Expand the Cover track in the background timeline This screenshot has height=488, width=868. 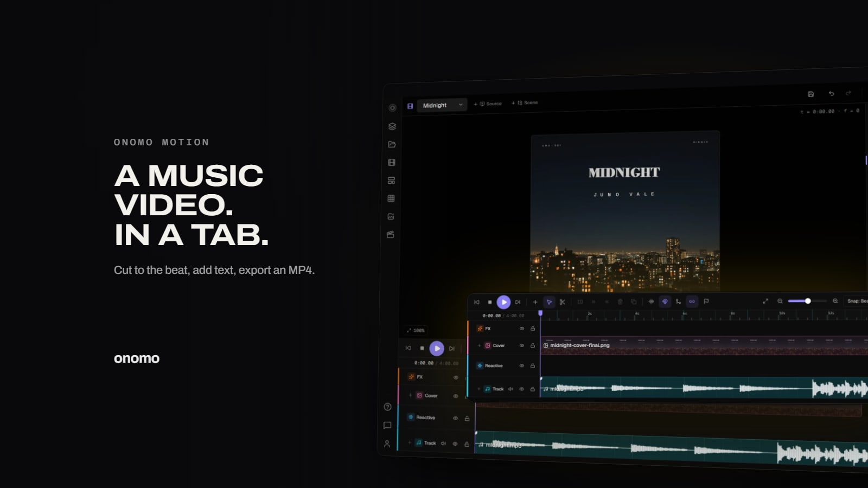(x=410, y=395)
